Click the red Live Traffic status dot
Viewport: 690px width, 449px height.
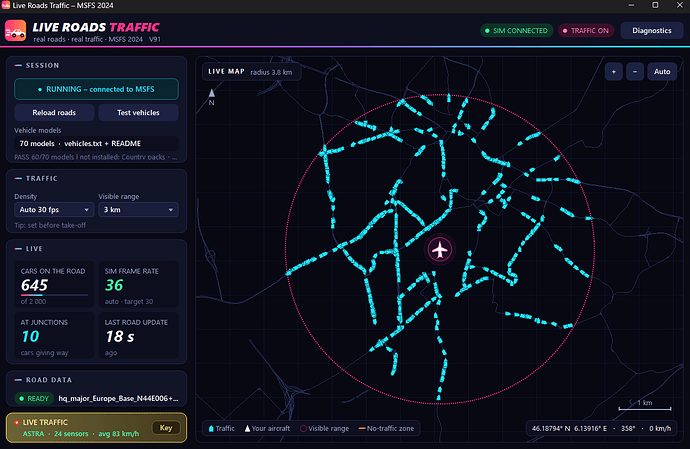(17, 423)
